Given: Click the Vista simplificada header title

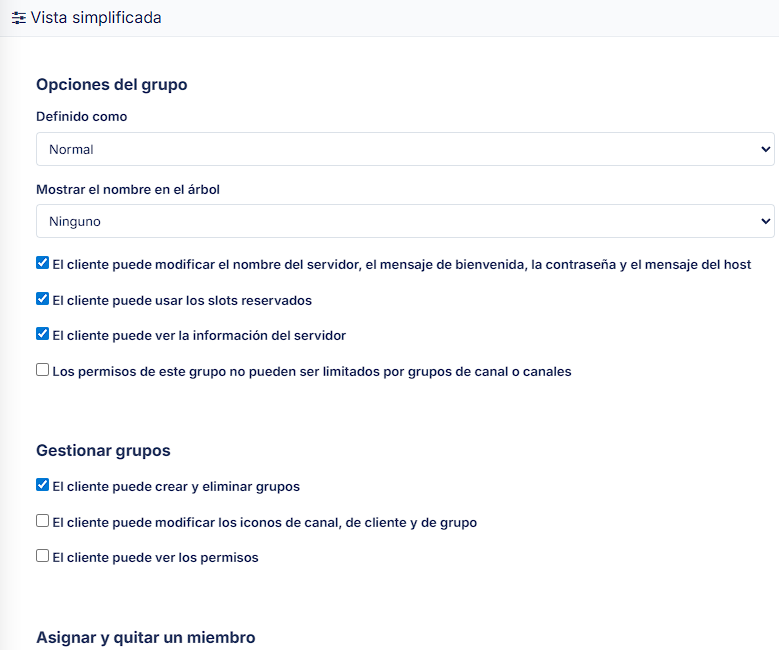Looking at the screenshot, I should [96, 18].
